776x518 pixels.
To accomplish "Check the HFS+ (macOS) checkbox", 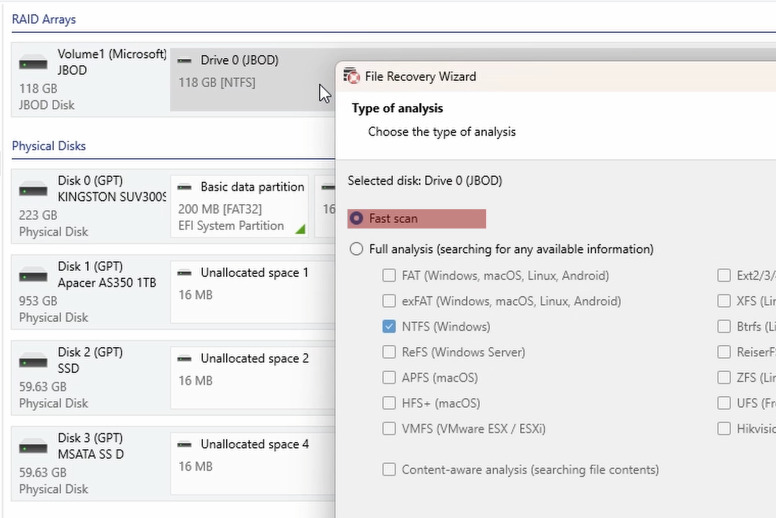I will pos(389,403).
